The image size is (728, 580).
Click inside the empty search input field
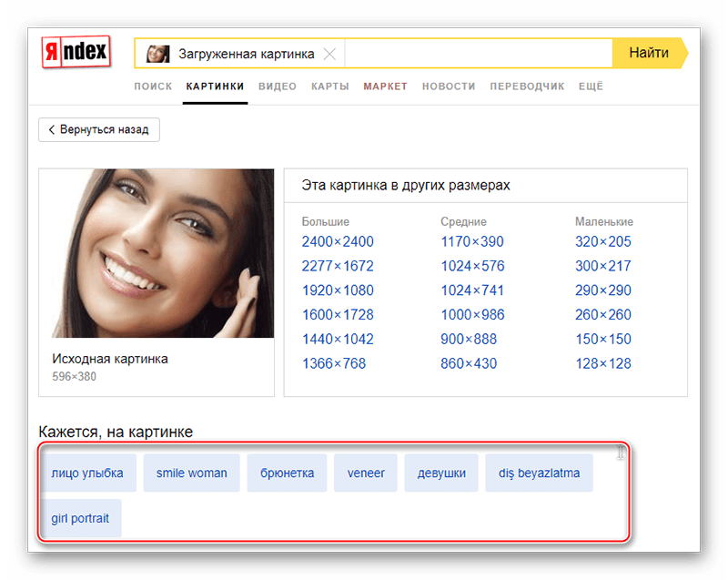coord(479,54)
